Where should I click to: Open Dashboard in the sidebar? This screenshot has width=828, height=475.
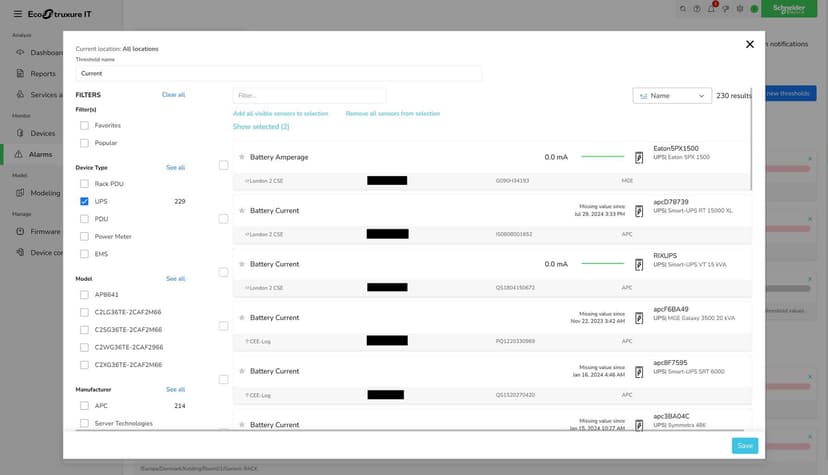coord(46,52)
